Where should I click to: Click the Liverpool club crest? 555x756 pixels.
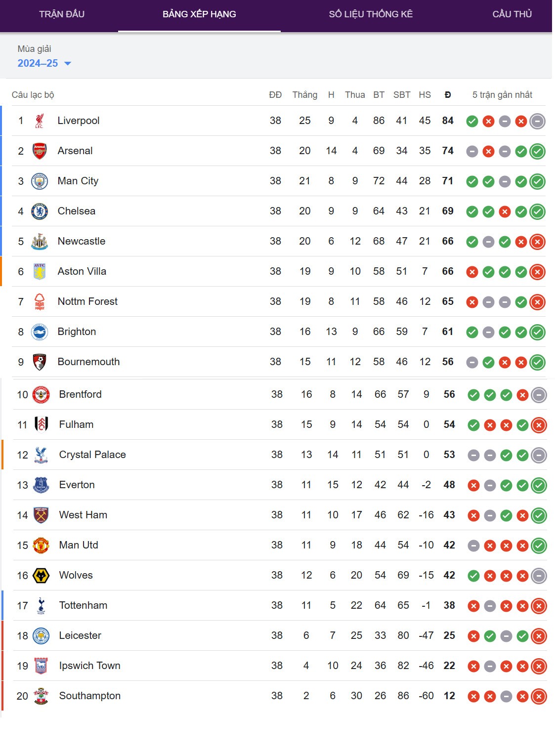[39, 121]
